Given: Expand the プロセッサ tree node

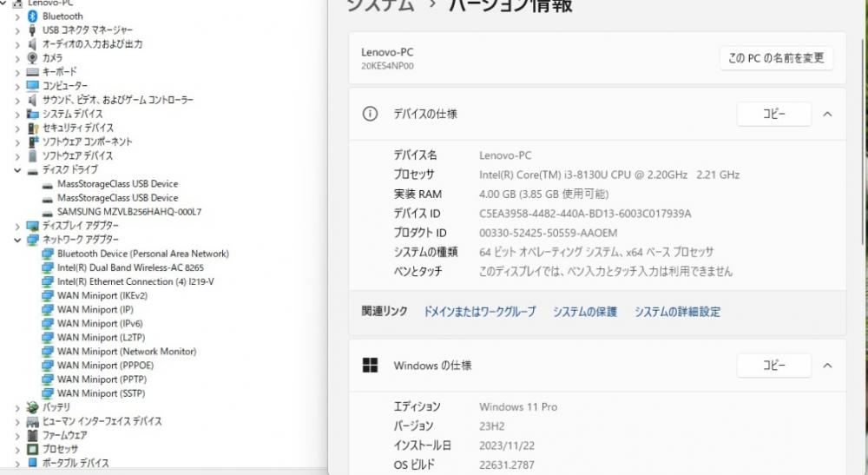Looking at the screenshot, I should 17,449.
